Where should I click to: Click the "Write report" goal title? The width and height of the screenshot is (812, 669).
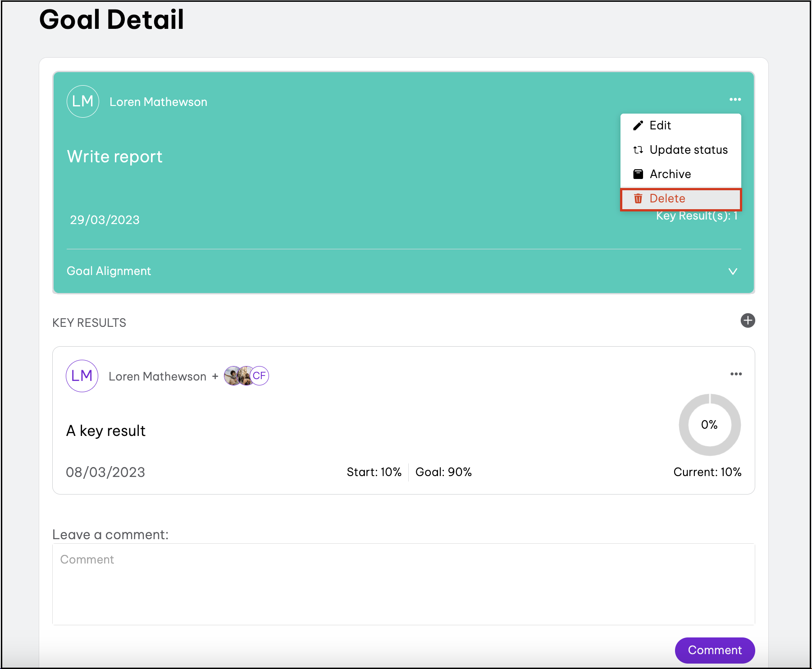[114, 157]
